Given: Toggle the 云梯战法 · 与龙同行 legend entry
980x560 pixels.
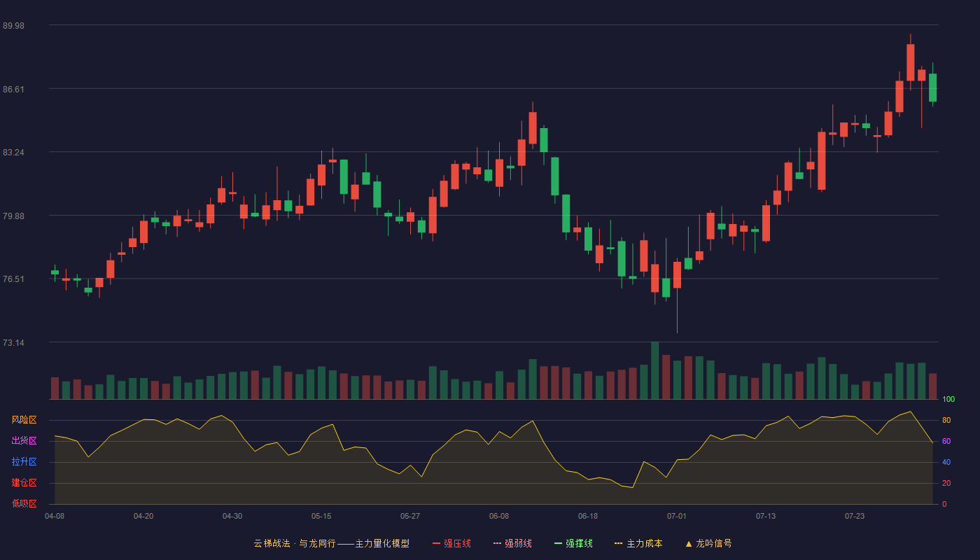Looking at the screenshot, I should pyautogui.click(x=332, y=543).
